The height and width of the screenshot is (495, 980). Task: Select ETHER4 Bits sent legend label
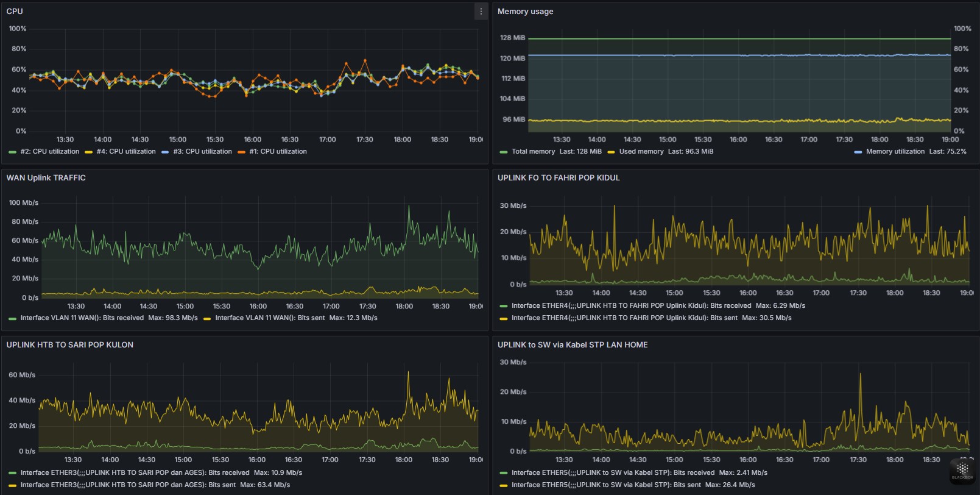624,318
